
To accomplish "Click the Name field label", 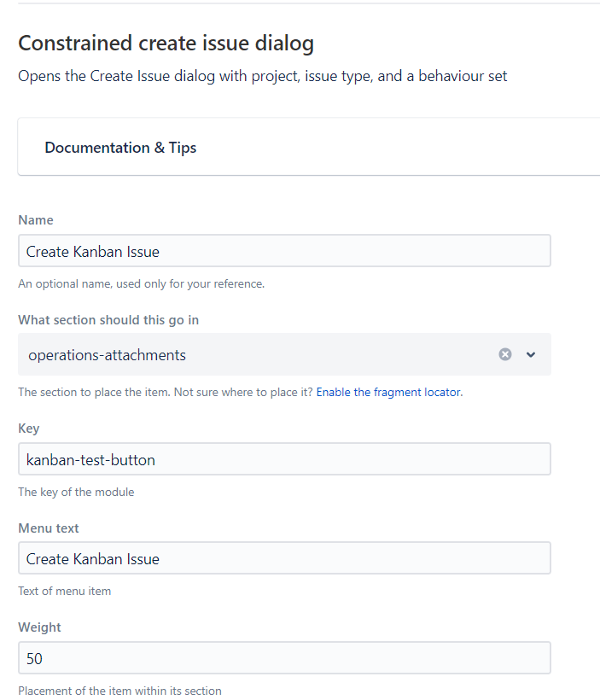I will click(36, 220).
